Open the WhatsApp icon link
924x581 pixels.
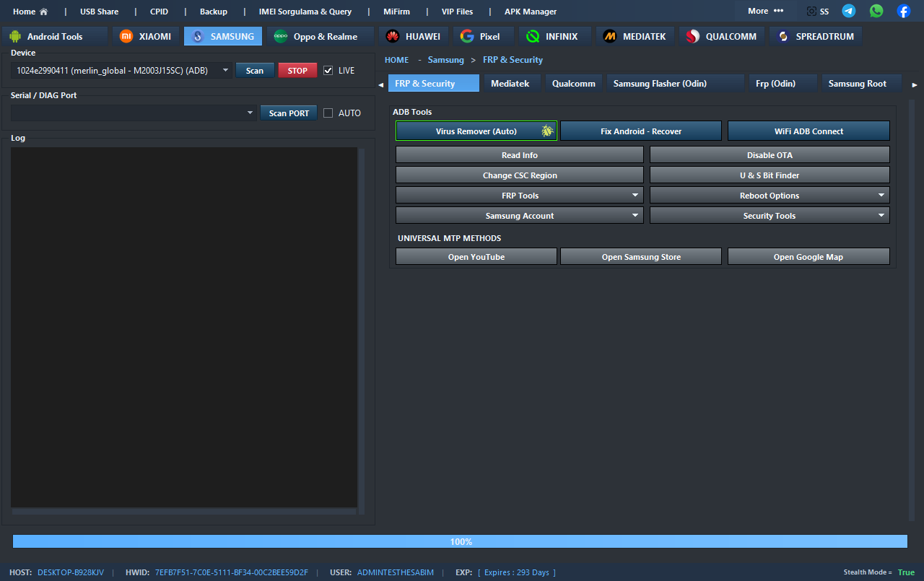pos(876,11)
